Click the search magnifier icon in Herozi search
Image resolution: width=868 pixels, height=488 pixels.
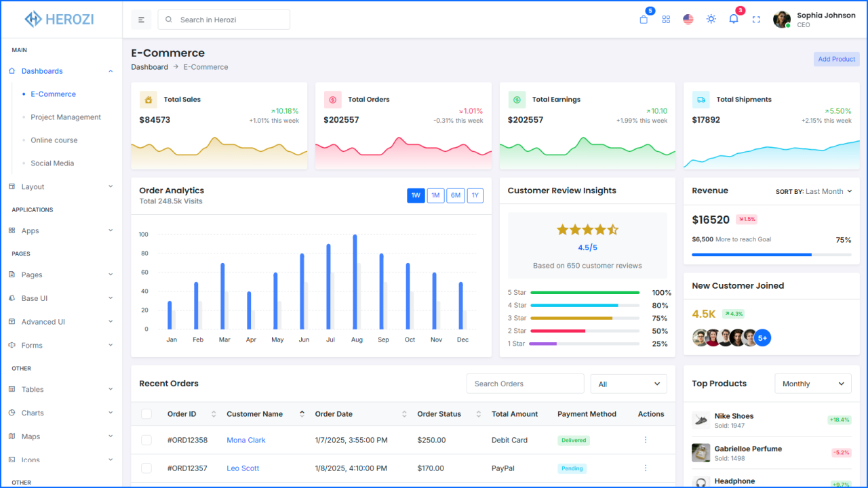pos(168,19)
